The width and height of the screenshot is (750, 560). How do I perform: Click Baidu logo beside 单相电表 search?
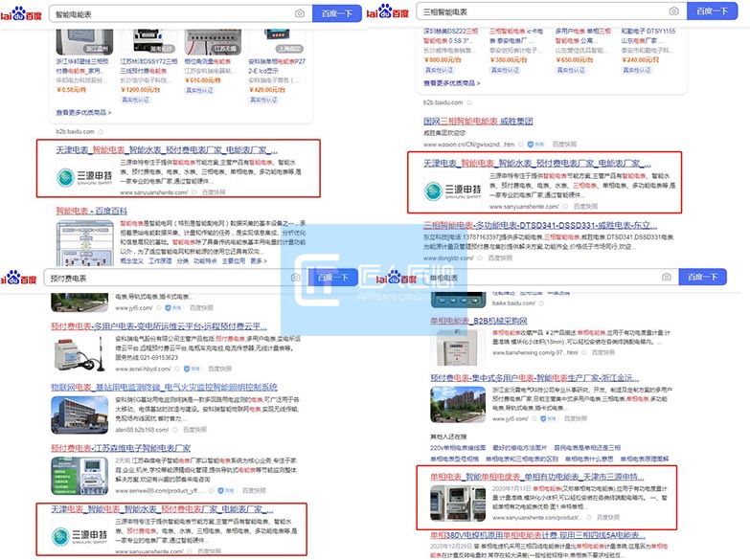395,277
